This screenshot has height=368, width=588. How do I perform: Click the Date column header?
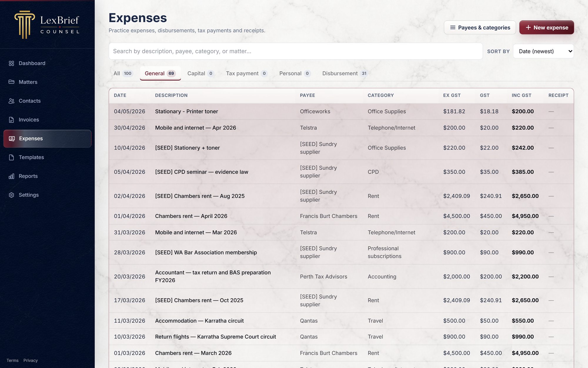120,95
